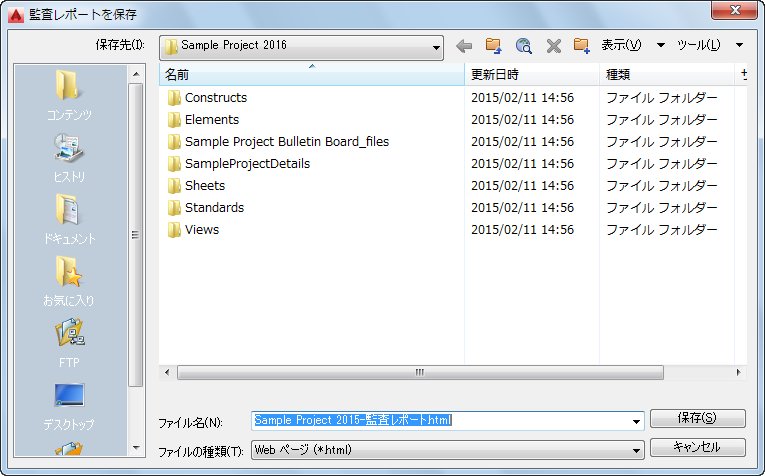Viewport: 765px width, 476px height.
Task: Click the Views folder icon
Action: (174, 230)
